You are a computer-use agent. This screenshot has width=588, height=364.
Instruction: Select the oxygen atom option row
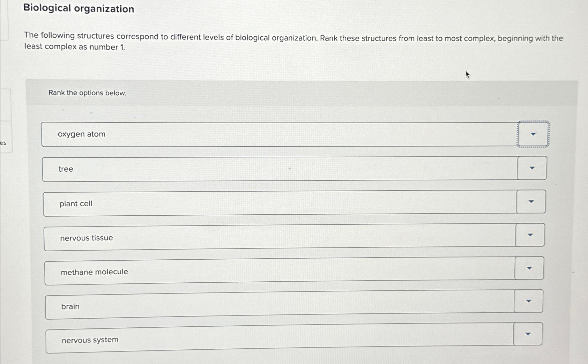pos(244,134)
